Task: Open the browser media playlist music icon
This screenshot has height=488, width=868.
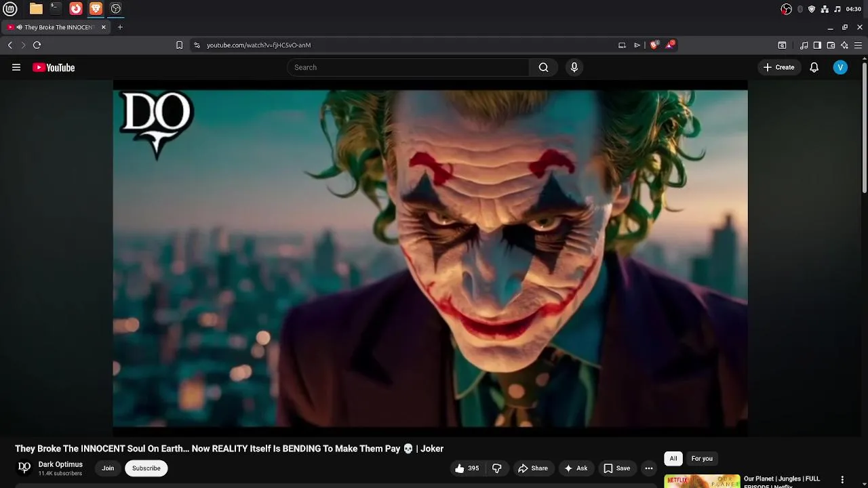Action: (804, 45)
